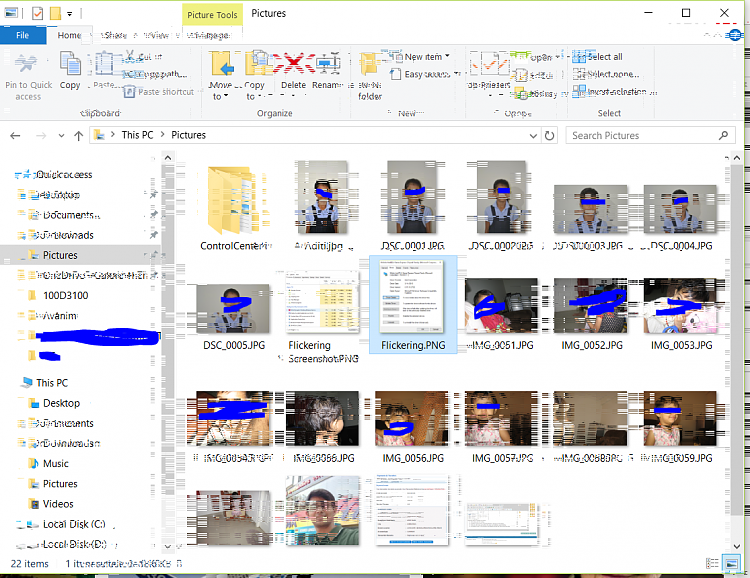Click file list scroll up arrow
Screen dimensions: 750x578
click(737, 157)
